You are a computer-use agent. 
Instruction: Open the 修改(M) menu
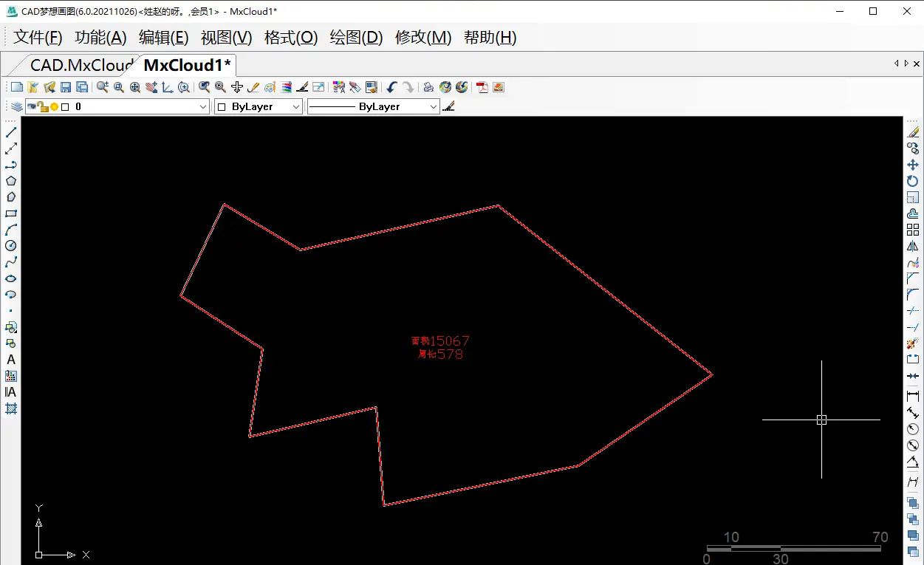click(423, 38)
